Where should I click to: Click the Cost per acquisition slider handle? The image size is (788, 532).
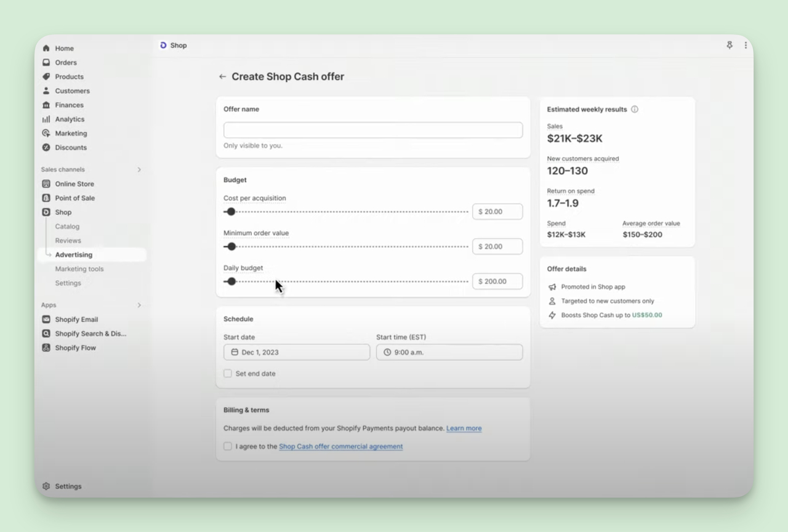pyautogui.click(x=231, y=211)
